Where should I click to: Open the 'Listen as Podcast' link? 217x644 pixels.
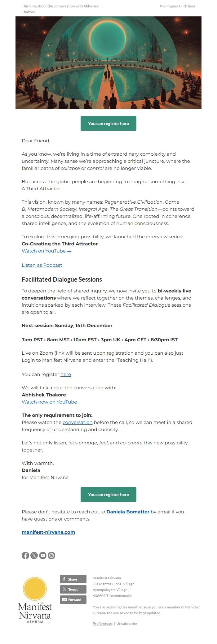pyautogui.click(x=42, y=265)
